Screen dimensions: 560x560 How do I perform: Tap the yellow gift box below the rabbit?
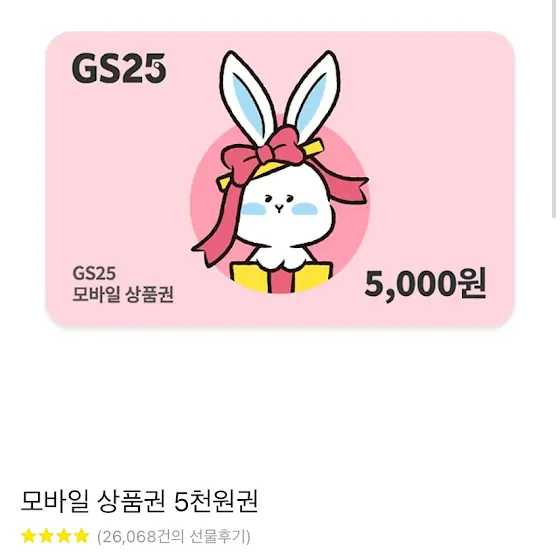pos(282,277)
